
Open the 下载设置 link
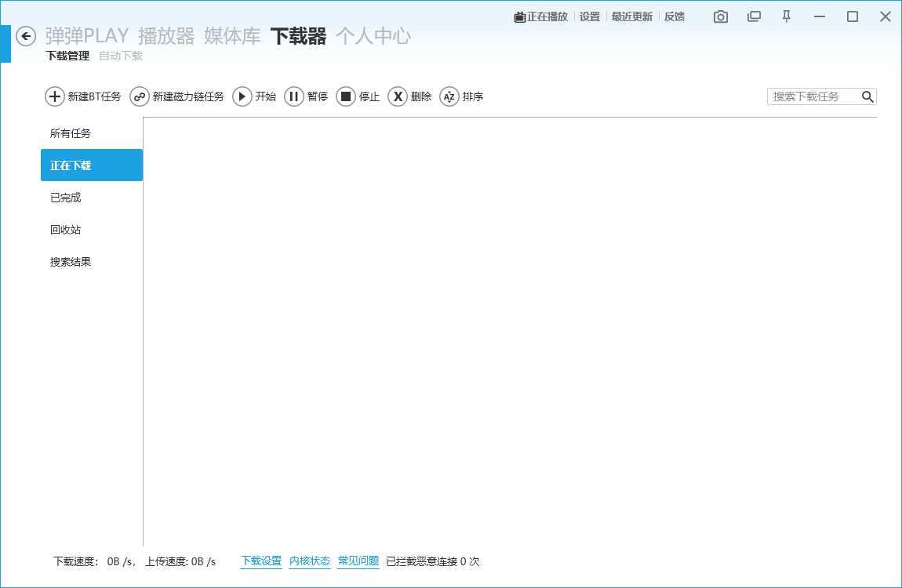click(261, 561)
